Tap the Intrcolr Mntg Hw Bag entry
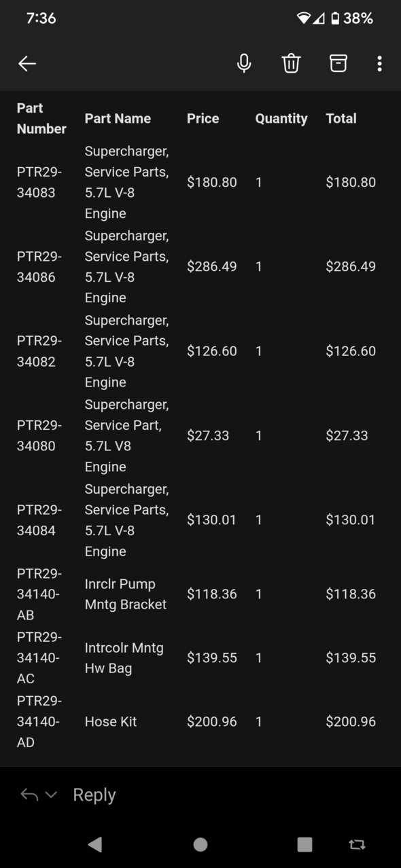This screenshot has height=868, width=401. (x=124, y=657)
